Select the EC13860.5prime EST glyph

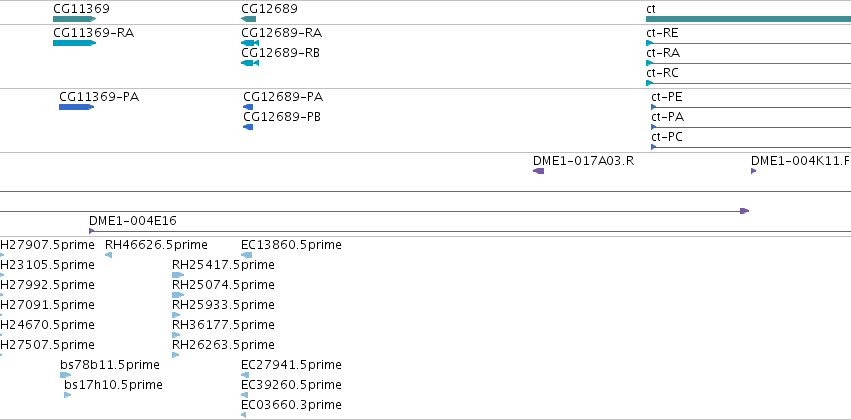pyautogui.click(x=246, y=255)
